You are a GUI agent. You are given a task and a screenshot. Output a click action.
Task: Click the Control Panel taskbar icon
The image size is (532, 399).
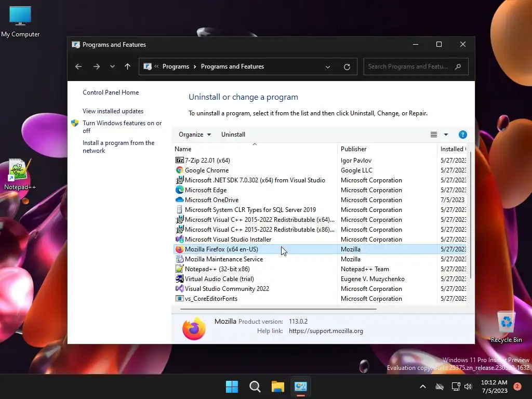pyautogui.click(x=301, y=387)
